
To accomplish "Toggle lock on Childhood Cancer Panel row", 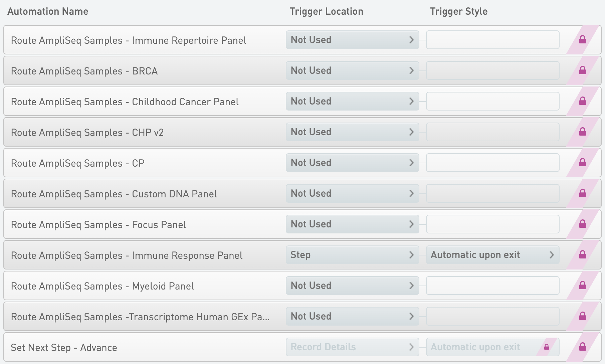I will coord(583,101).
